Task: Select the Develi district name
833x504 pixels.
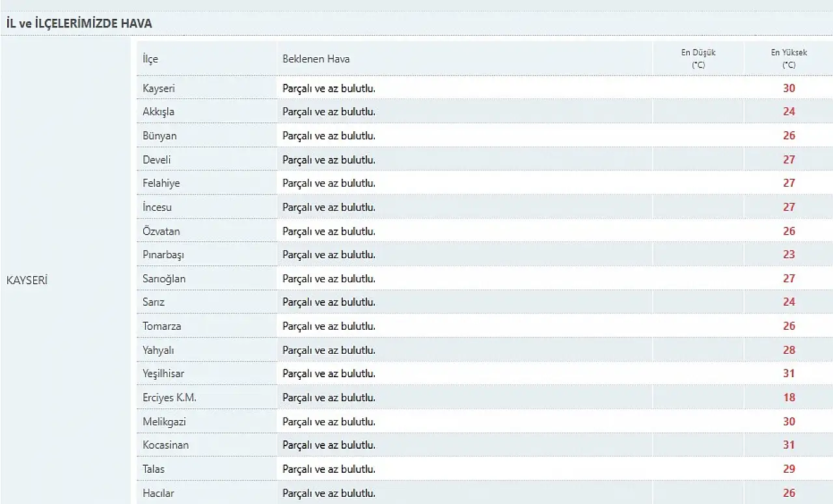Action: [157, 159]
